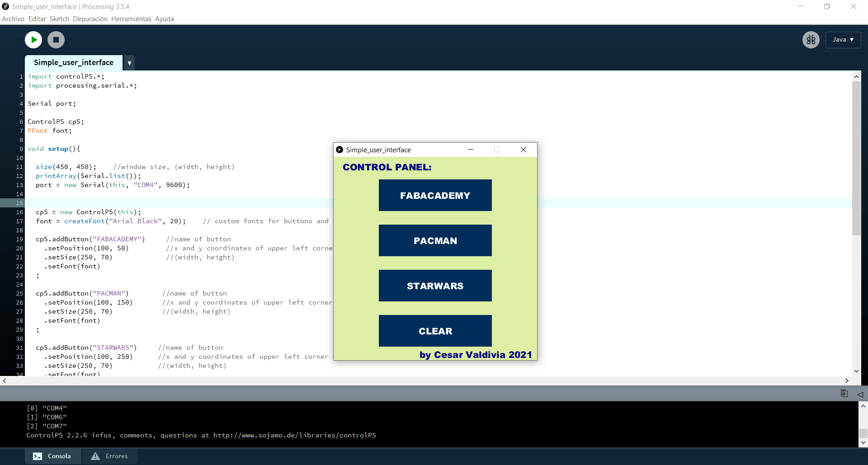Restore down the Processing IDE window
This screenshot has height=465, width=868.
(x=827, y=6)
